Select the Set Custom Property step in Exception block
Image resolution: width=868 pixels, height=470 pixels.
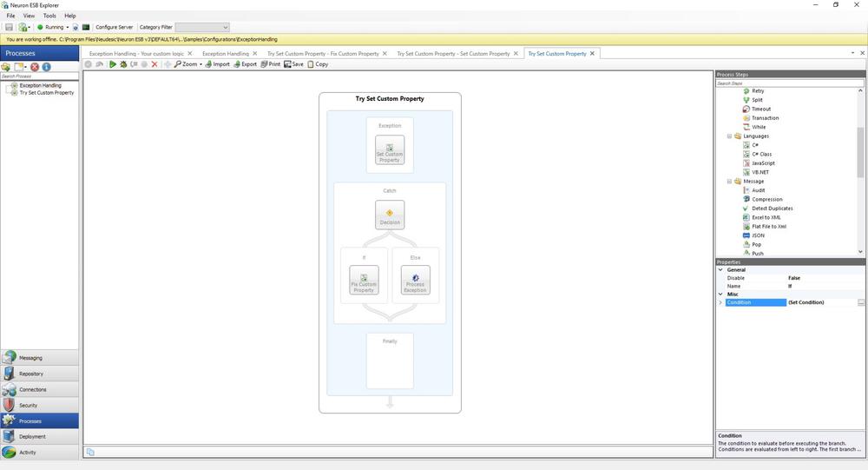[x=390, y=150]
